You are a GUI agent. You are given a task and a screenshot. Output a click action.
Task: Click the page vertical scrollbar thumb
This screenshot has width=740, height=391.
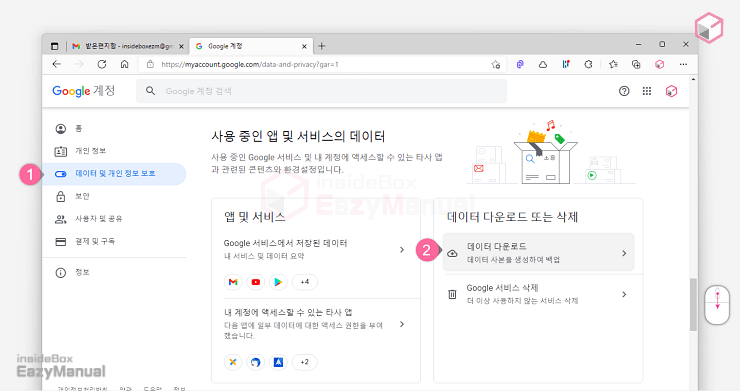pyautogui.click(x=693, y=305)
